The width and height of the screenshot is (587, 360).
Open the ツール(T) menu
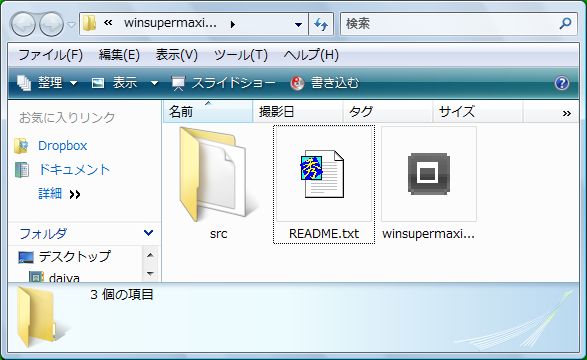point(241,55)
